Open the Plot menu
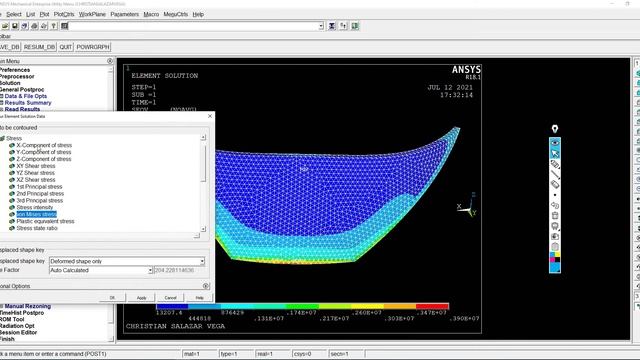Viewport: 640px width, 360px height. pos(44,14)
